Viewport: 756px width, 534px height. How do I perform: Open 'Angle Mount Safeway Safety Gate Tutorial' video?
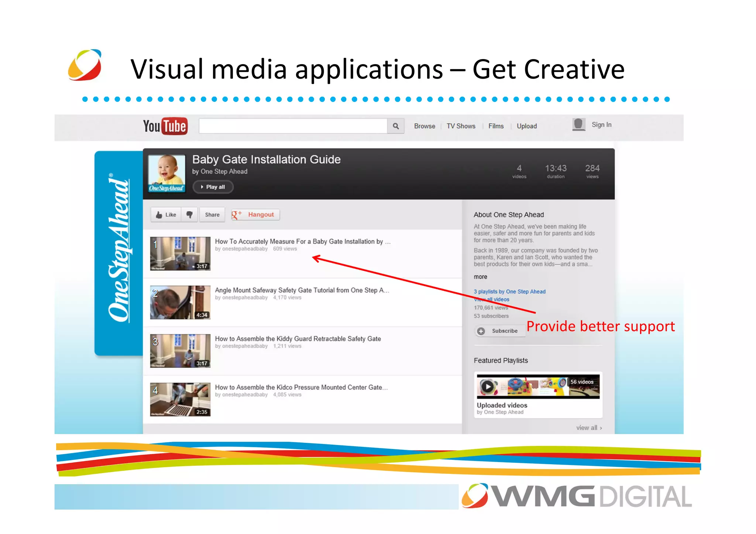302,290
